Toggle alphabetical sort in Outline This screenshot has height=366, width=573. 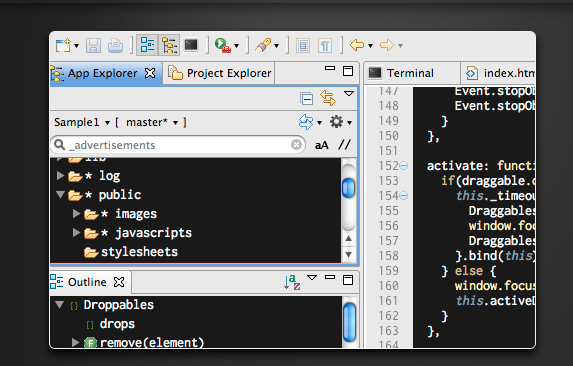click(292, 282)
